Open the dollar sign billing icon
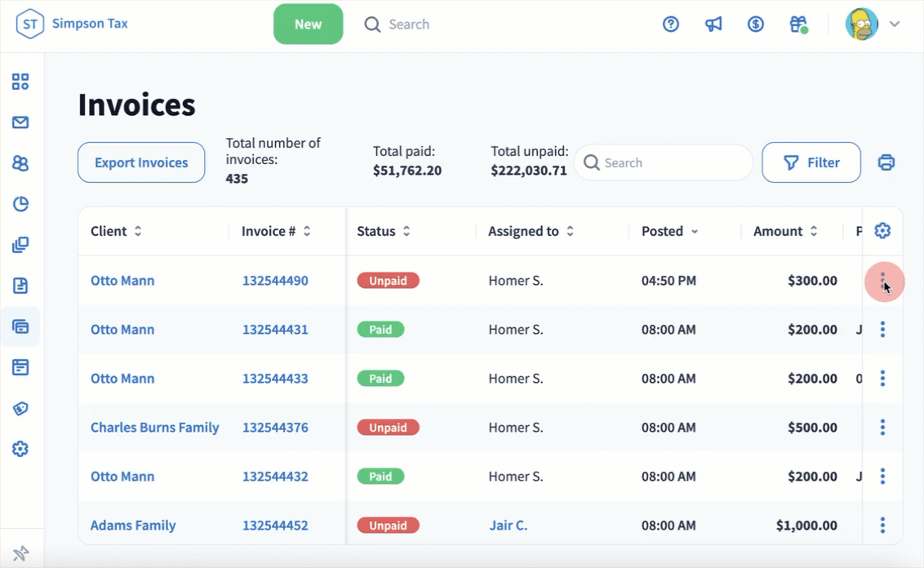 click(756, 24)
